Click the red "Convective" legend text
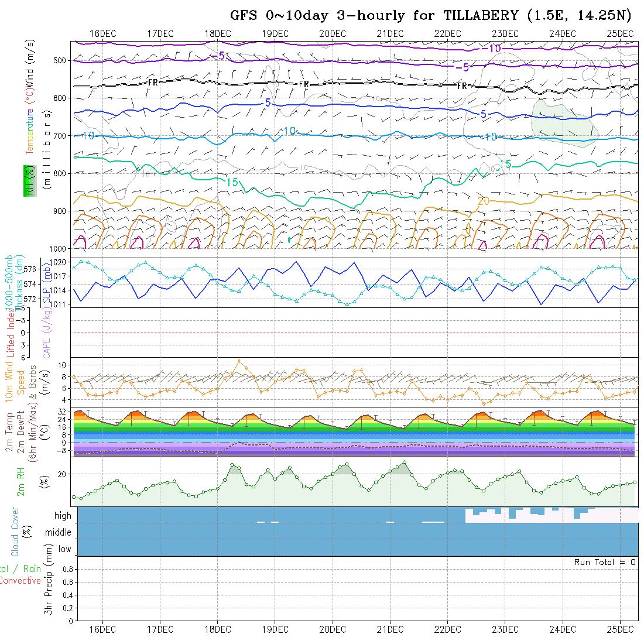 coord(20,581)
